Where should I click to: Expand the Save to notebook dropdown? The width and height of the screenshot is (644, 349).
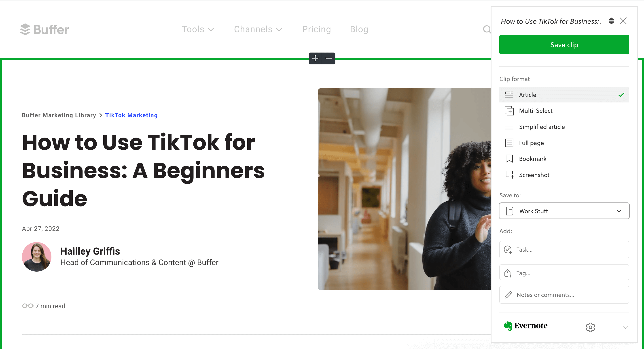[x=564, y=211]
